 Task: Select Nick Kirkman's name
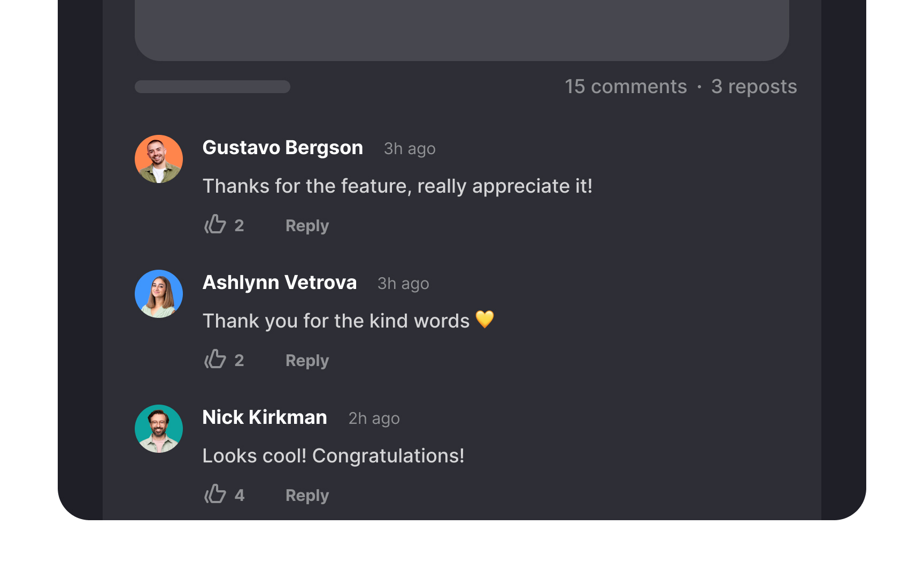(264, 417)
